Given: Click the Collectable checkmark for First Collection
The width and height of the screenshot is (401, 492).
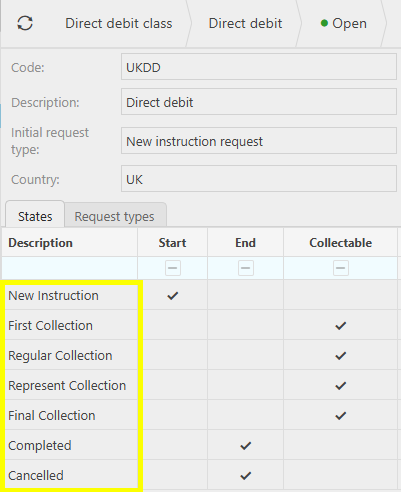Looking at the screenshot, I should [341, 326].
